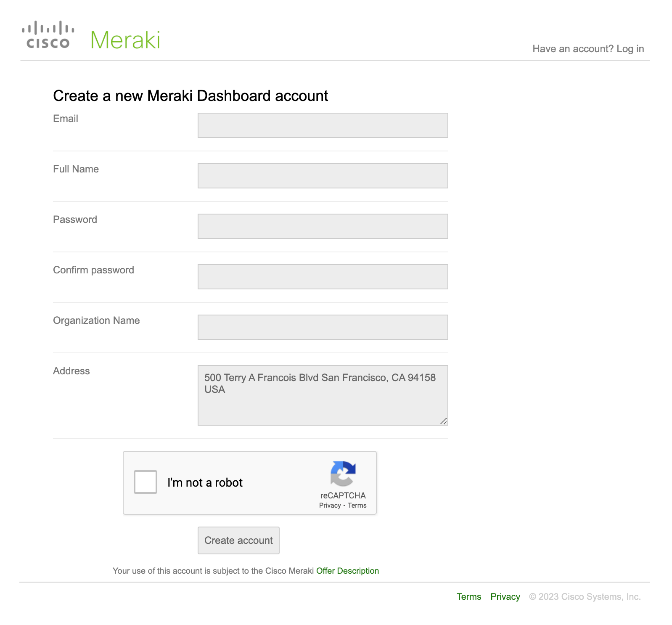Check the I'm not a robot box
The image size is (672, 625).
click(146, 482)
